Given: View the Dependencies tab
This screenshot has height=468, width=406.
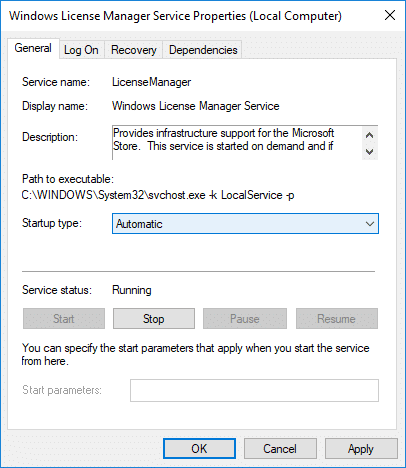Looking at the screenshot, I should [x=203, y=50].
